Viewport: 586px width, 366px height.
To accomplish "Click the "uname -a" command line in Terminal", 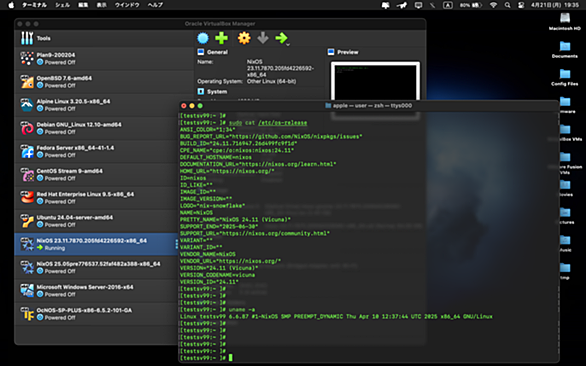I will [x=242, y=310].
